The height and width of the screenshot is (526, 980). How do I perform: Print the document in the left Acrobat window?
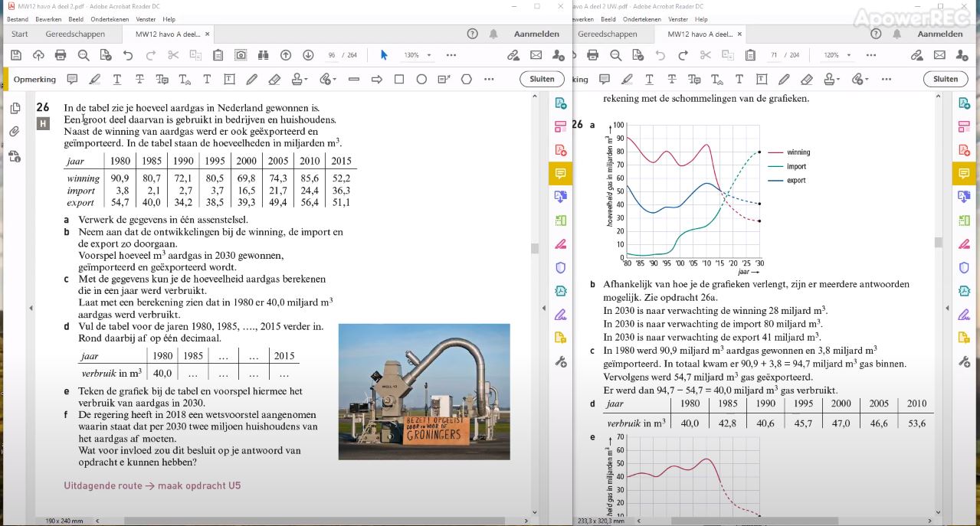coord(61,55)
